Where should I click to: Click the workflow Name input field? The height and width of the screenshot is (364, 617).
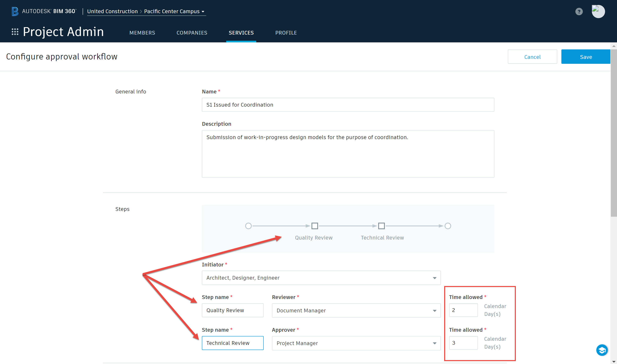click(348, 105)
